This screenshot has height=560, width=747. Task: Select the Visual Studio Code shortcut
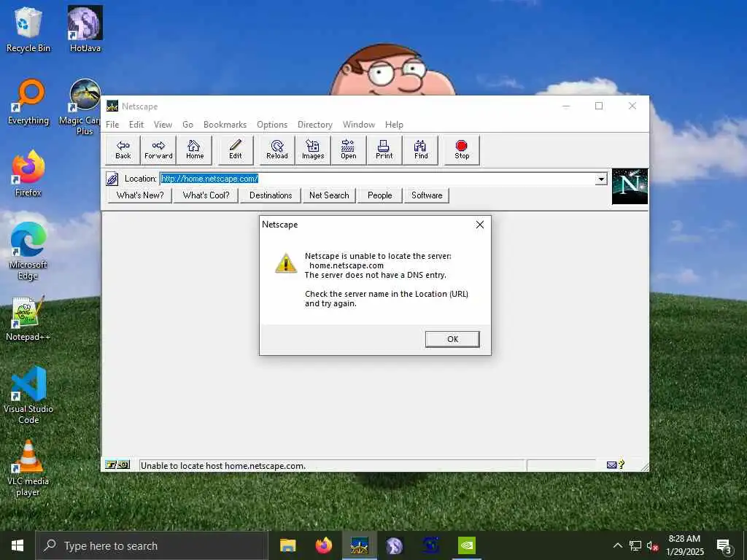coord(28,395)
